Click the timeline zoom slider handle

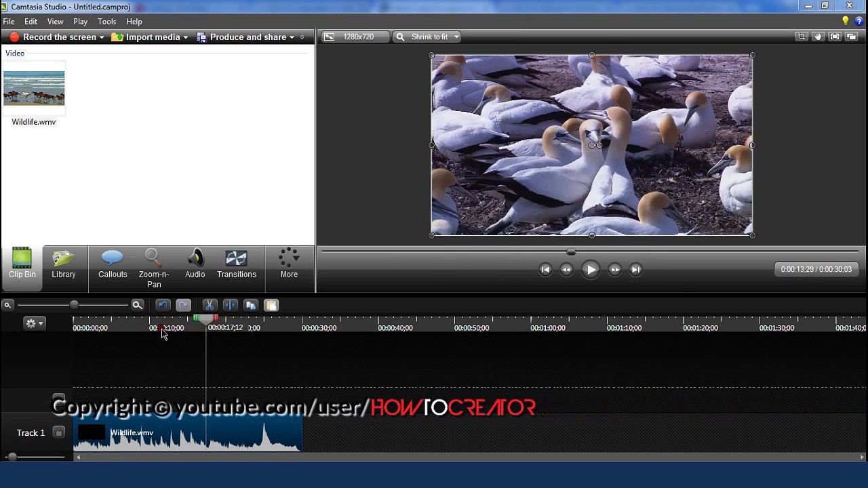pyautogui.click(x=73, y=305)
